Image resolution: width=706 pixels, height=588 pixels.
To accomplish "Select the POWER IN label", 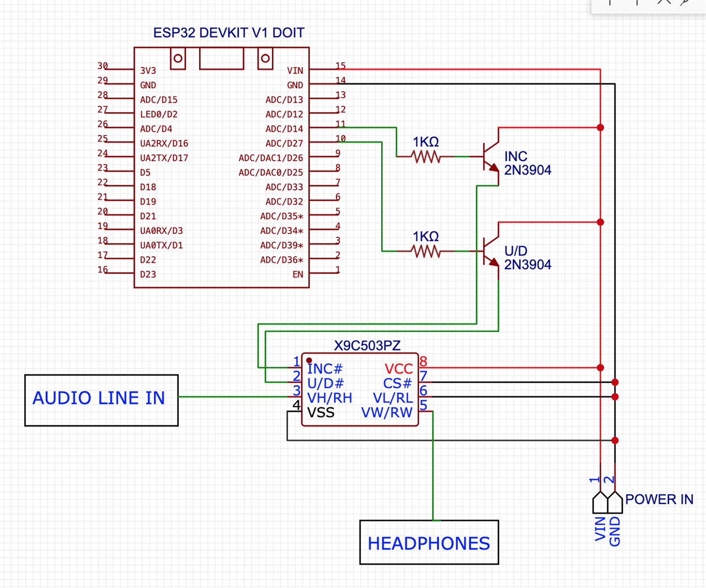I will pos(659,499).
